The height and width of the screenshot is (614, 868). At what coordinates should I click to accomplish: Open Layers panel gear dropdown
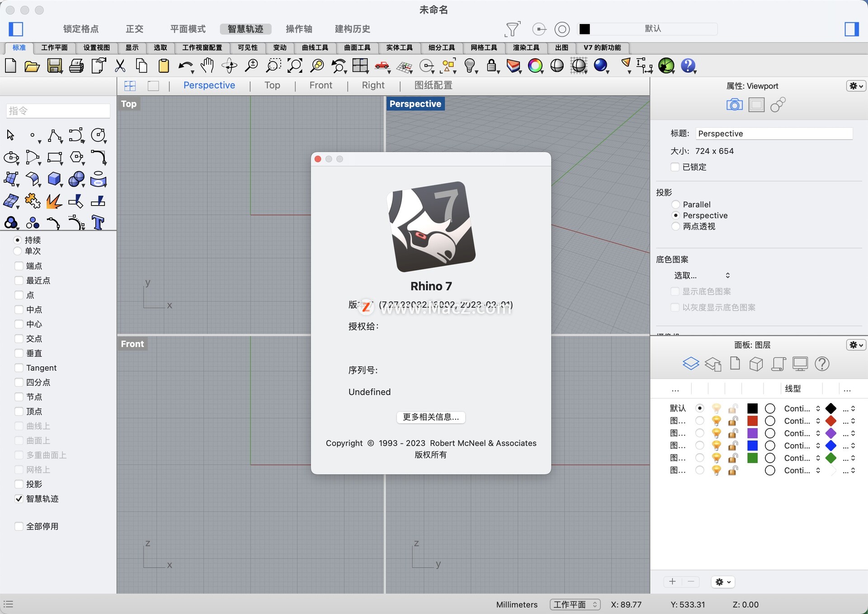coord(856,345)
